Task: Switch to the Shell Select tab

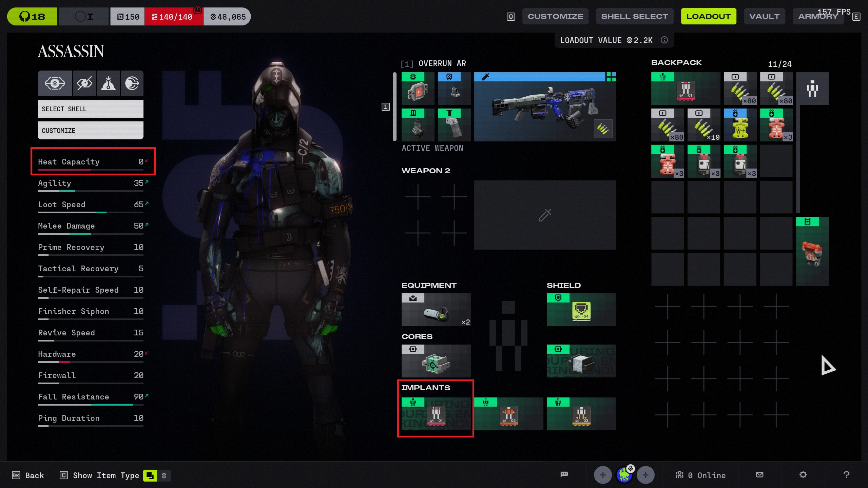Action: tap(634, 16)
